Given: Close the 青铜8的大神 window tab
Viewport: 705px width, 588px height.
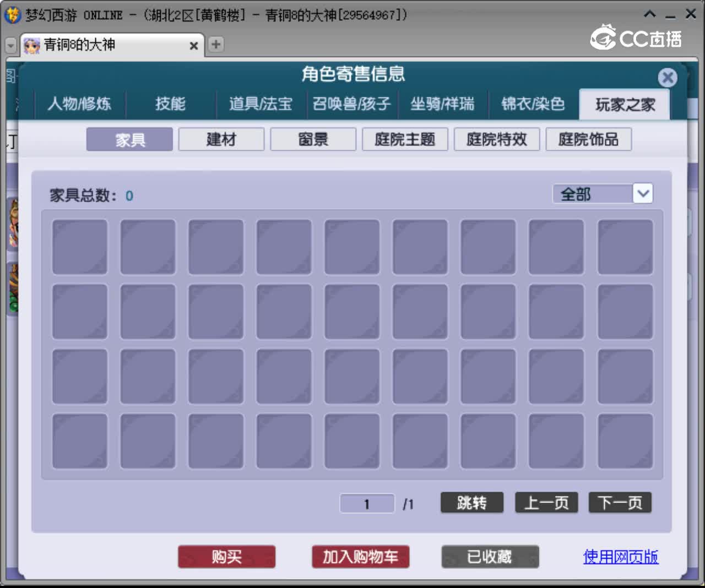Looking at the screenshot, I should point(193,46).
